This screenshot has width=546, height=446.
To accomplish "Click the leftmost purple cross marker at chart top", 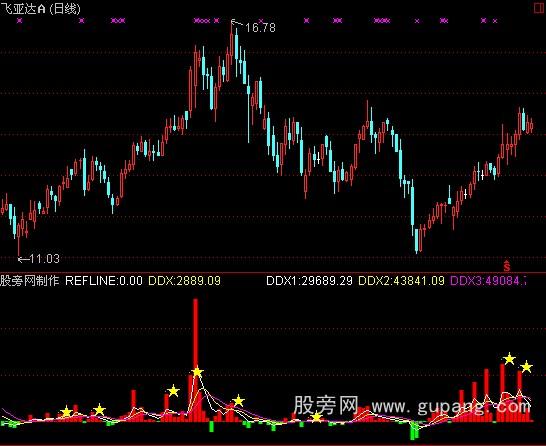I will click(x=20, y=21).
